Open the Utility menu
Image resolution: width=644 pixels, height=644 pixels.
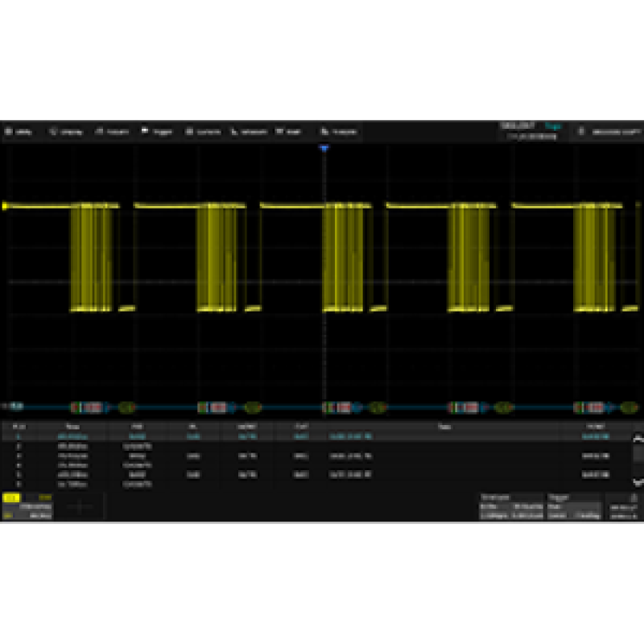(x=19, y=131)
